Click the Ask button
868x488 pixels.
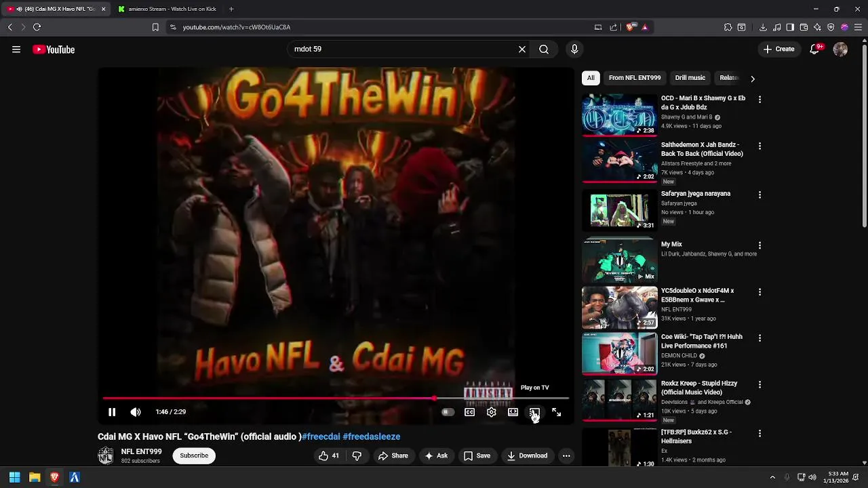pos(436,456)
